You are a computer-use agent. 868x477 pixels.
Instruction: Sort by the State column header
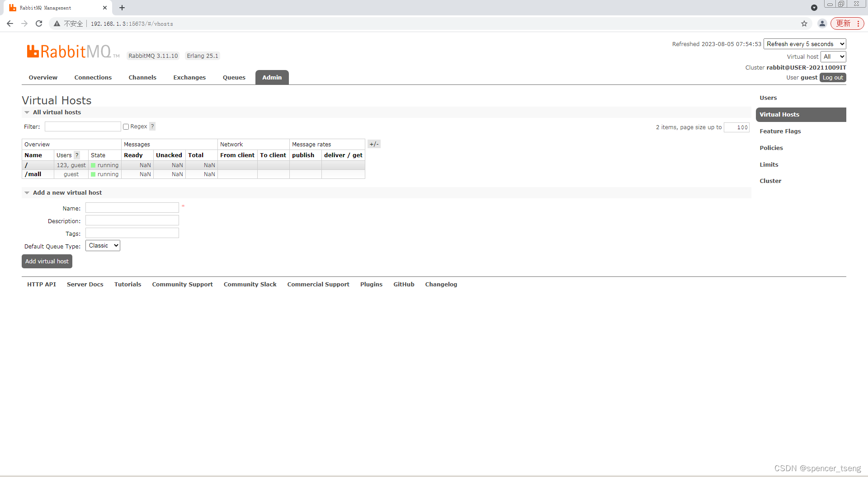[x=98, y=155]
